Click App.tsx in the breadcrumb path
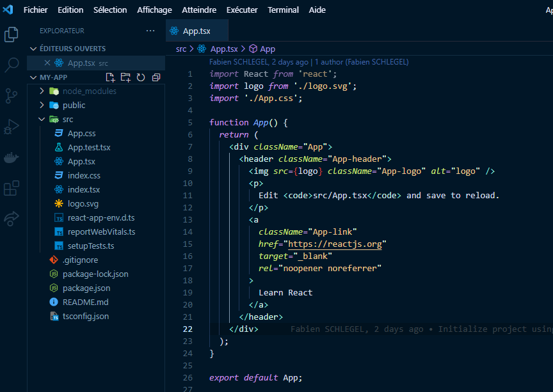This screenshot has height=392, width=553. 224,49
